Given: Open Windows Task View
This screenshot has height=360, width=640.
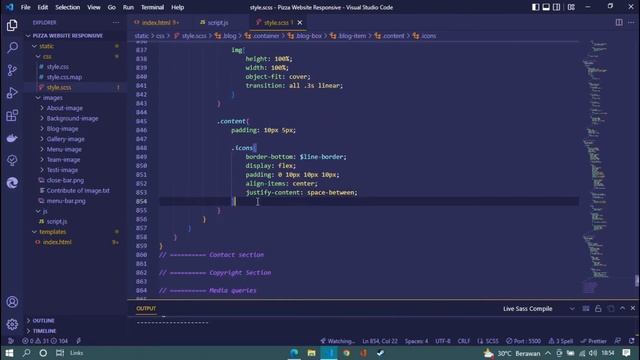Looking at the screenshot, I should pos(60,353).
